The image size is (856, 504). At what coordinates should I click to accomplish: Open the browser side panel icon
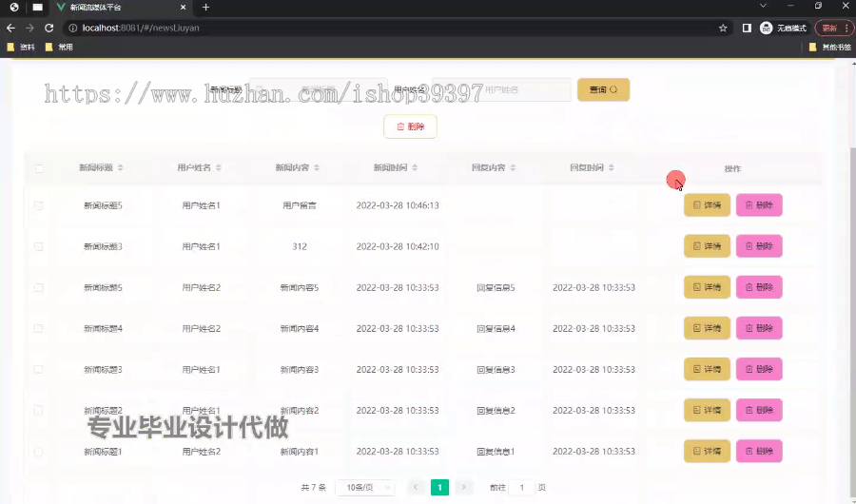coord(747,28)
